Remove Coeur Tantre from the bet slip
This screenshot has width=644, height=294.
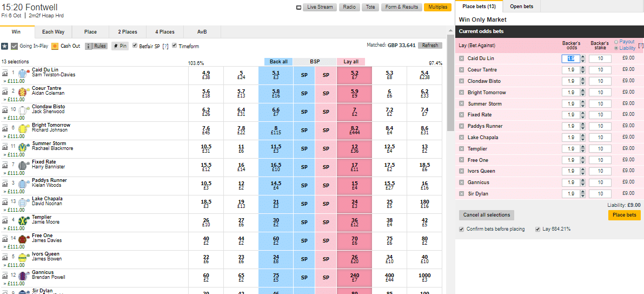[462, 70]
